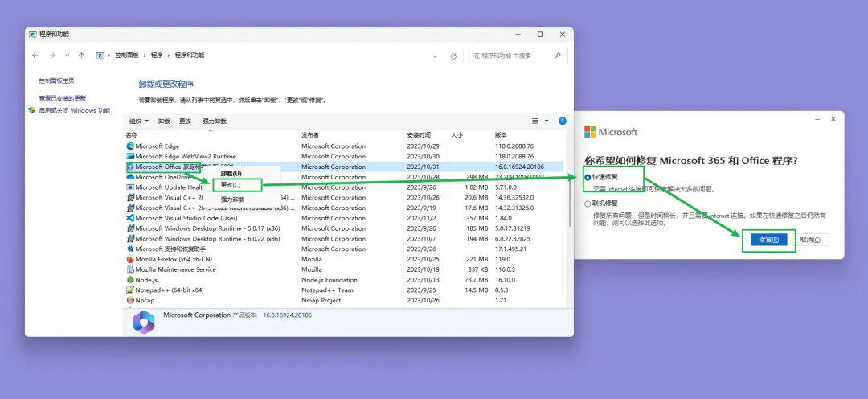
Task: Click 更改 in the toolbar
Action: click(x=185, y=121)
